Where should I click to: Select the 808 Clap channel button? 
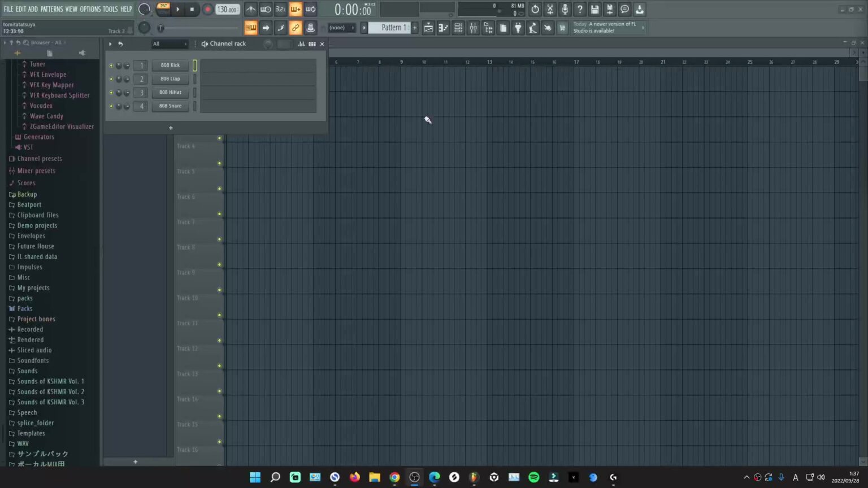pos(170,79)
